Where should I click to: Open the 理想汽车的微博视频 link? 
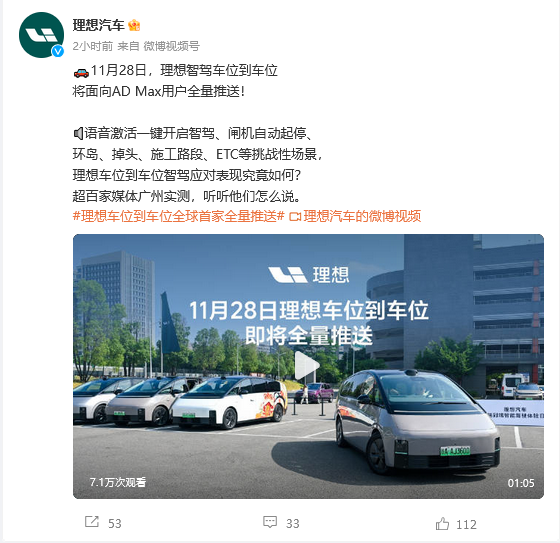362,216
